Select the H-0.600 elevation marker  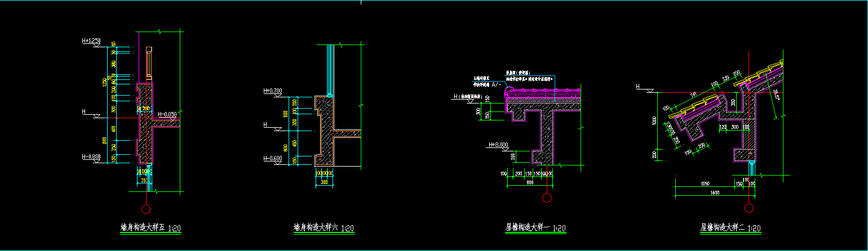coord(272,158)
